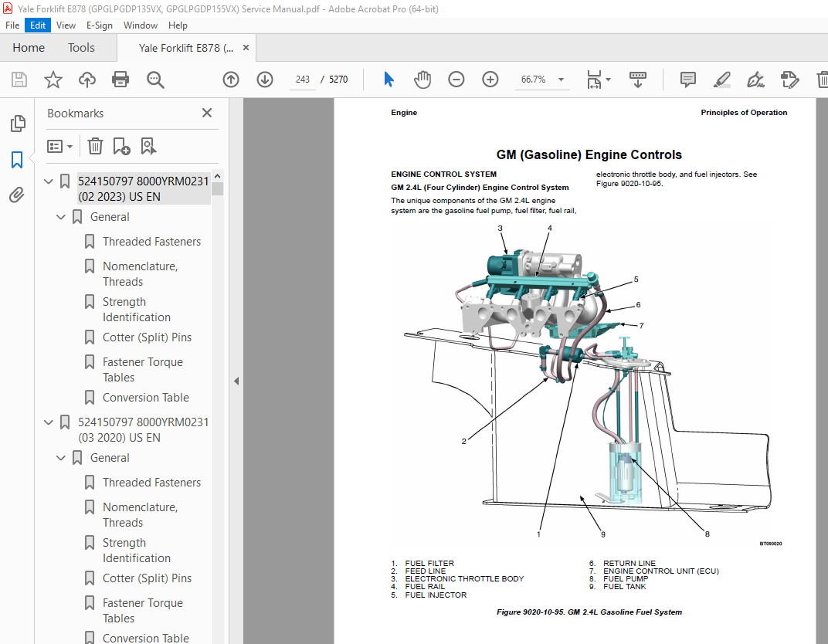This screenshot has height=644, width=828.
Task: Open Fastener Torque Tables under 02 2023 bookmark
Action: coord(143,370)
